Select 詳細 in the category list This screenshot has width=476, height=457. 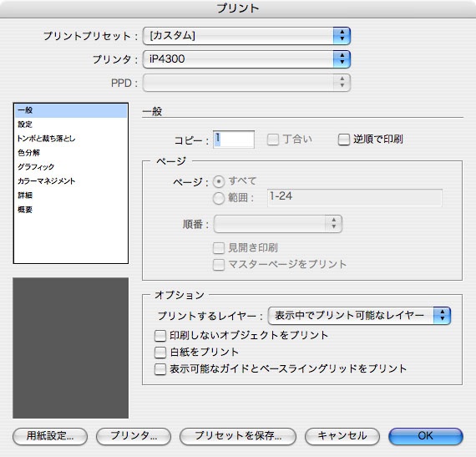tap(70, 195)
